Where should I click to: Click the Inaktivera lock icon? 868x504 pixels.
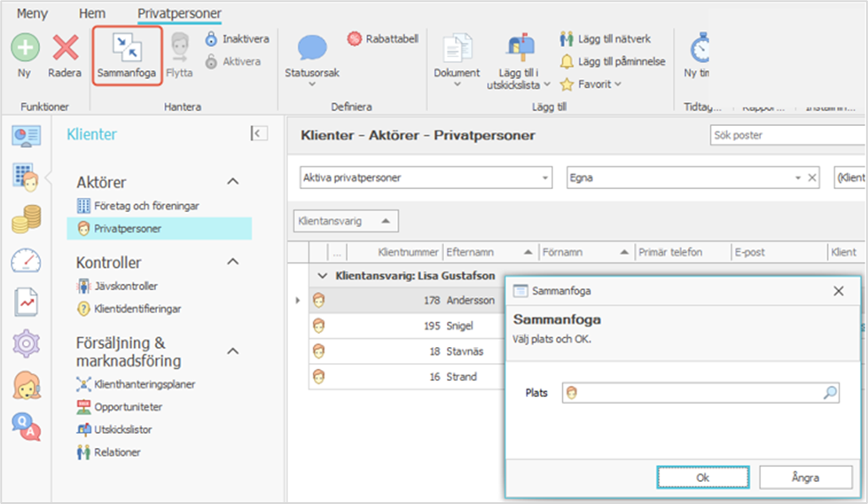(x=211, y=39)
